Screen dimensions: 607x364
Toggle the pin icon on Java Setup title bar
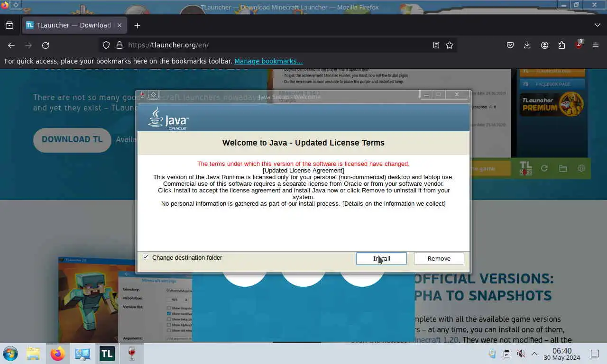point(154,95)
